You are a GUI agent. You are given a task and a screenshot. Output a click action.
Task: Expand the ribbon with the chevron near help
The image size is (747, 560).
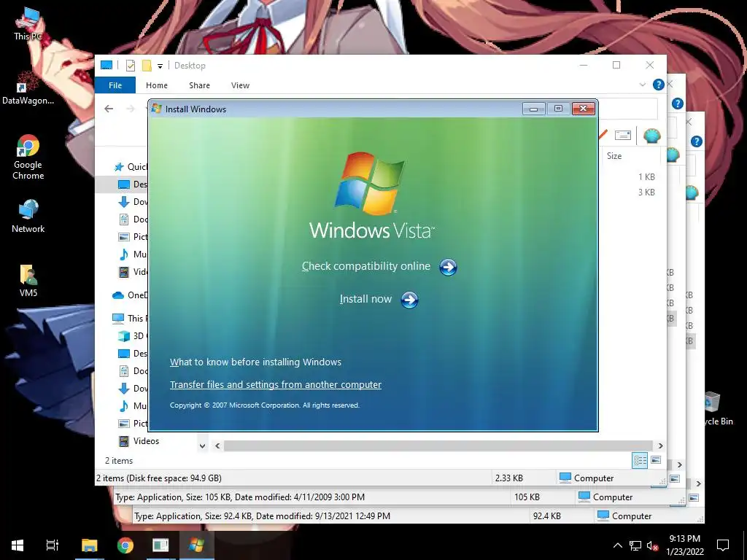pos(642,85)
